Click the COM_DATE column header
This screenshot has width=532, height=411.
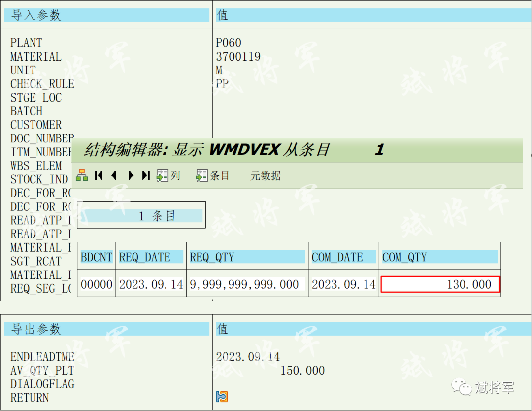(344, 257)
